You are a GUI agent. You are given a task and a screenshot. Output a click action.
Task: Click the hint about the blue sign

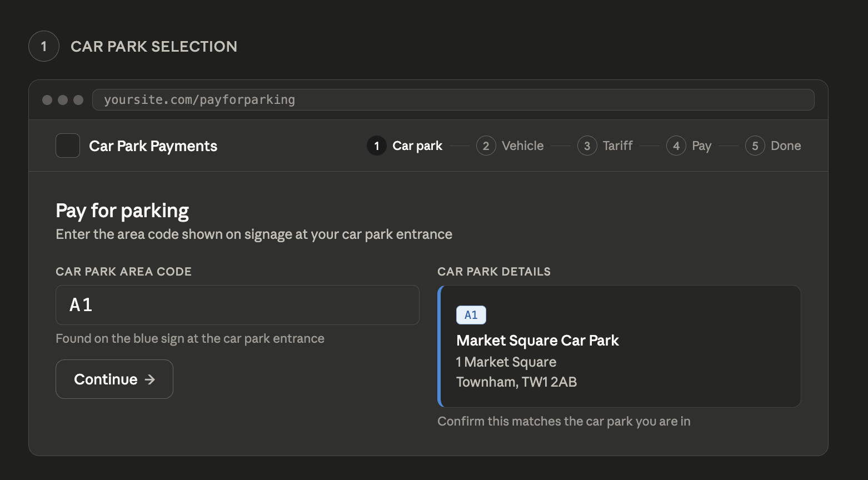[190, 338]
